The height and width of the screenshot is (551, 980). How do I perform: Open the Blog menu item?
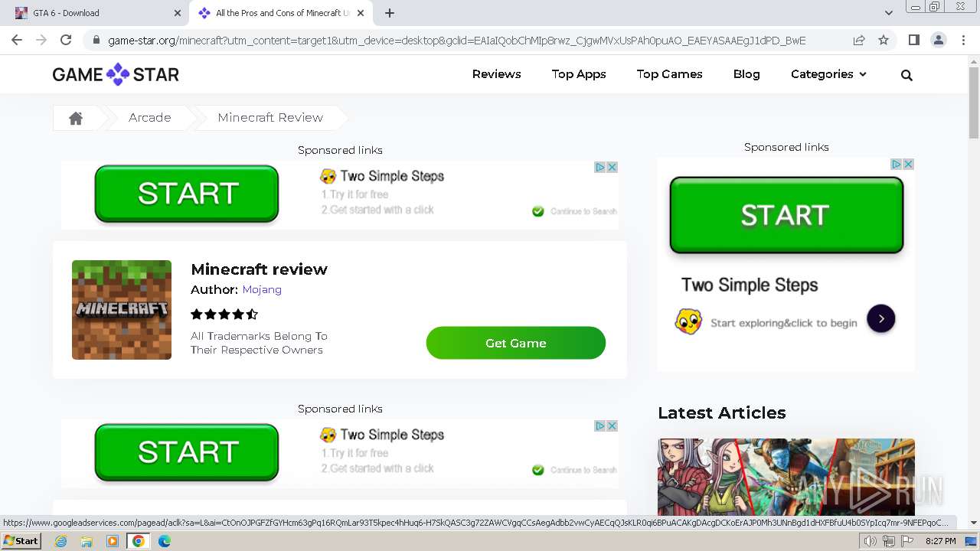[746, 74]
